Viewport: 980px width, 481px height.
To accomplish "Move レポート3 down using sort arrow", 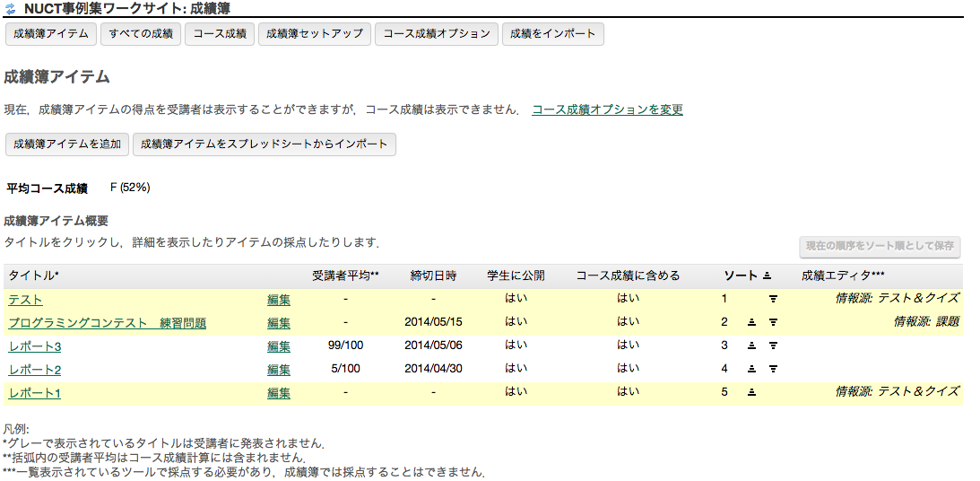I will coord(773,345).
